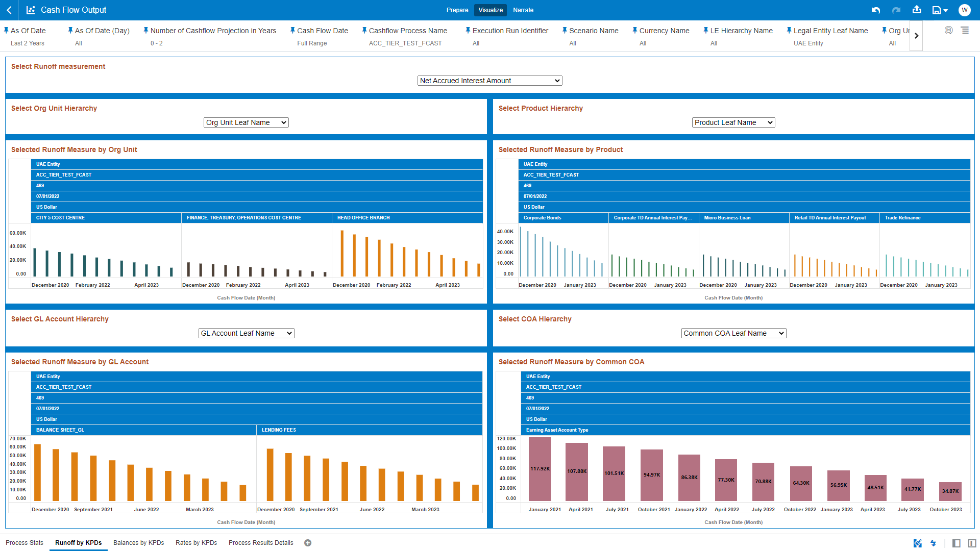Open the Org Unit Leaf Name dropdown
This screenshot has width=980, height=551.
246,122
